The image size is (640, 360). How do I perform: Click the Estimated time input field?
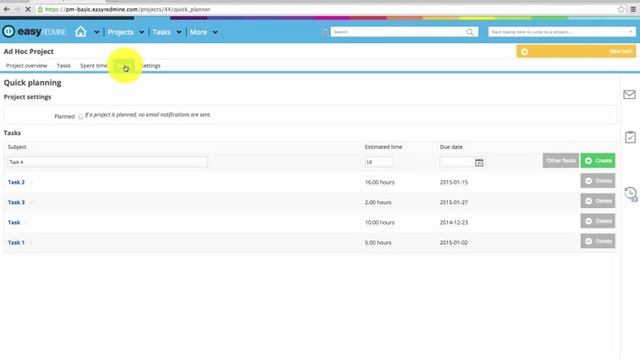click(379, 162)
